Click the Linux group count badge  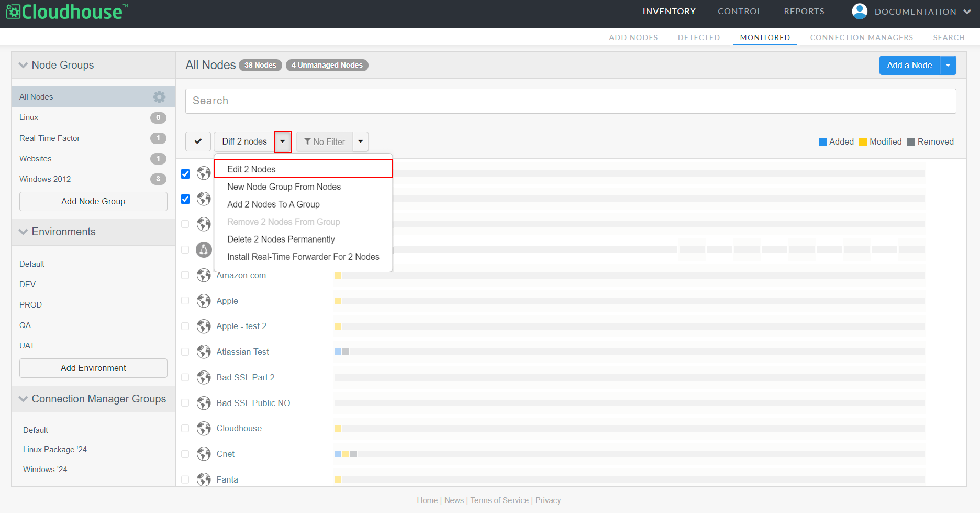158,117
